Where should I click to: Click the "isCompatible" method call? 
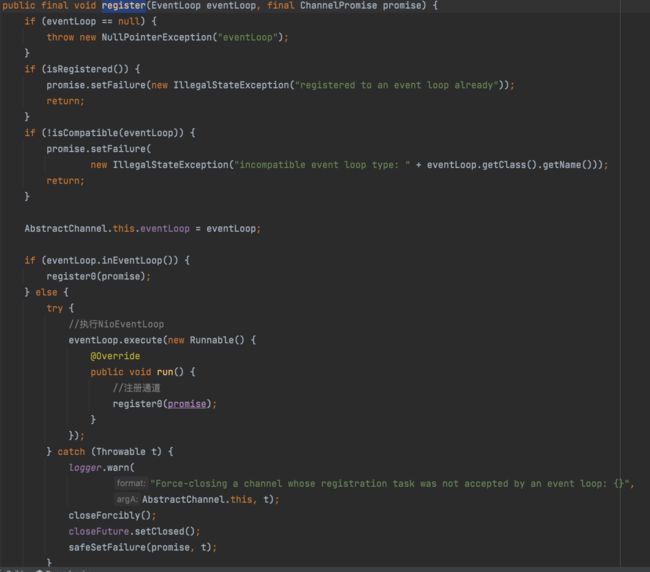point(85,133)
